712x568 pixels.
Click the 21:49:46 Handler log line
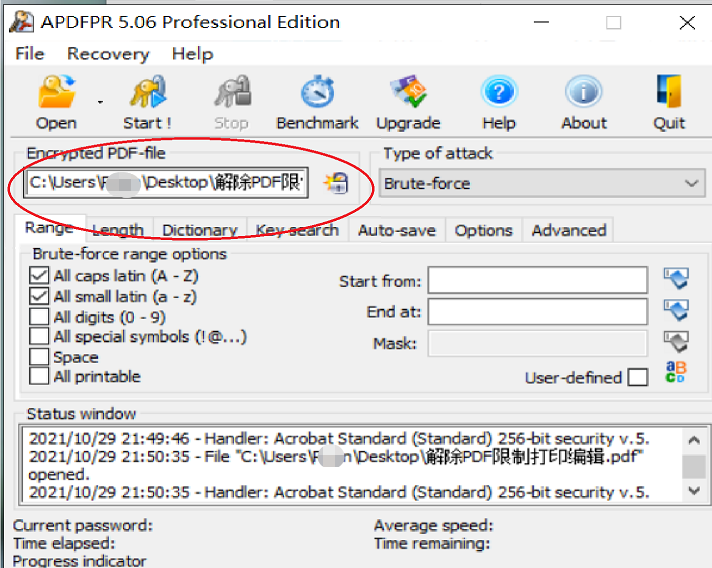(339, 439)
